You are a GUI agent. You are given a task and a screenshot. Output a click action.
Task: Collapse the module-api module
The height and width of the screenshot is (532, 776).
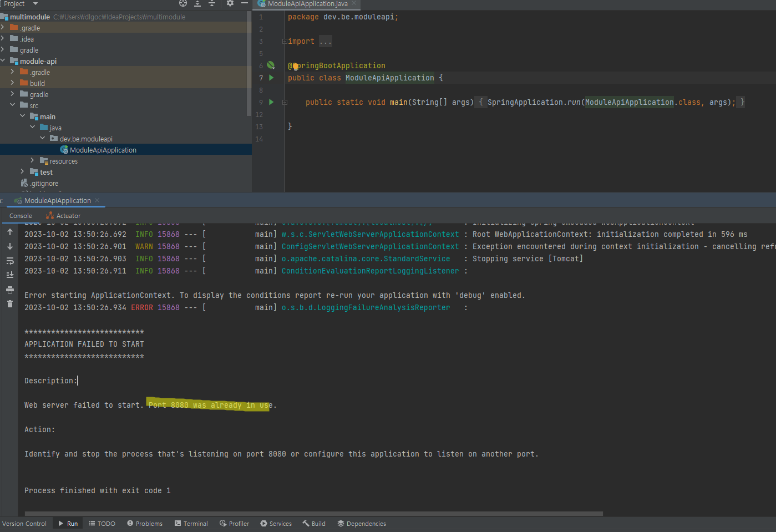(3, 61)
